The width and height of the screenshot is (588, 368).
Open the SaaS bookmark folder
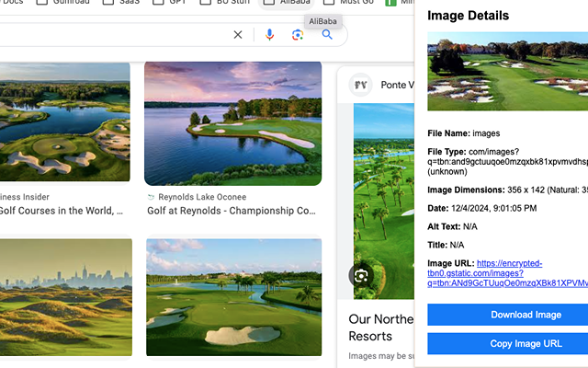pos(120,2)
